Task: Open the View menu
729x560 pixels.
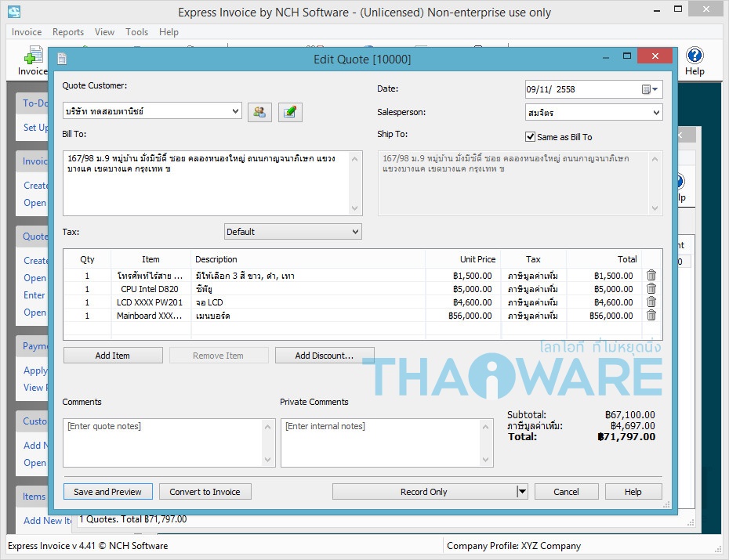Action: pos(104,32)
